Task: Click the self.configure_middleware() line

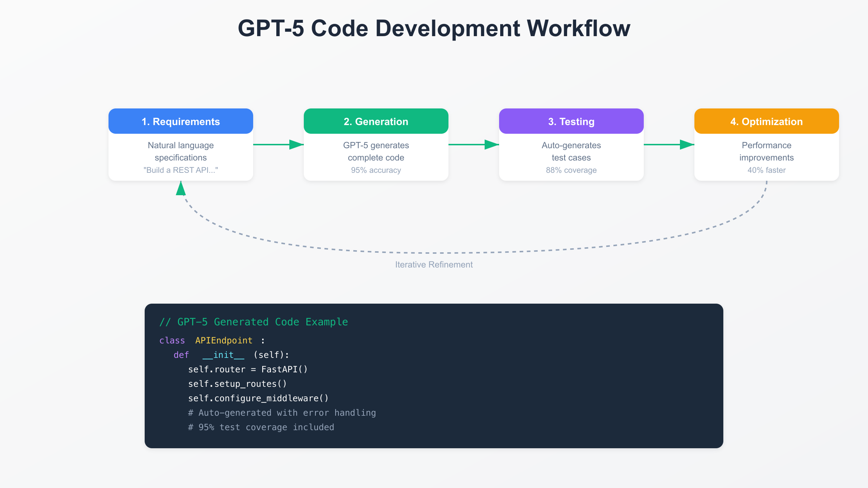Action: click(258, 398)
